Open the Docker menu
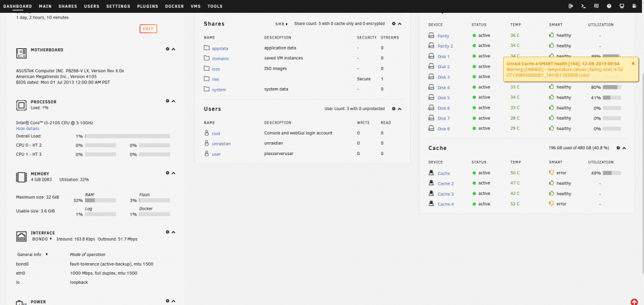The width and height of the screenshot is (644, 305). (175, 6)
